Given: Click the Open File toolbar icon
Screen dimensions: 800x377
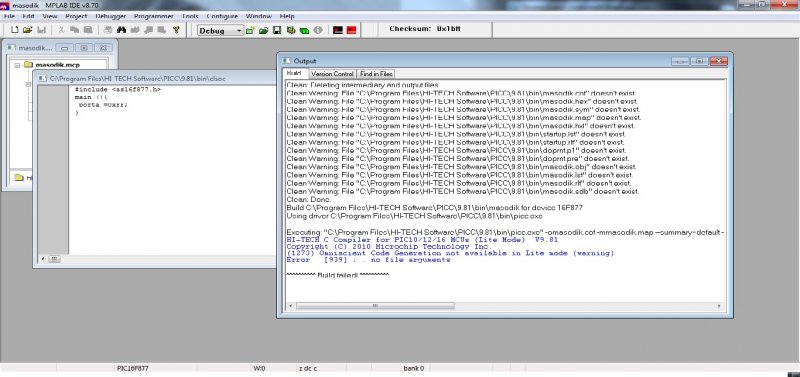Looking at the screenshot, I should tap(28, 30).
